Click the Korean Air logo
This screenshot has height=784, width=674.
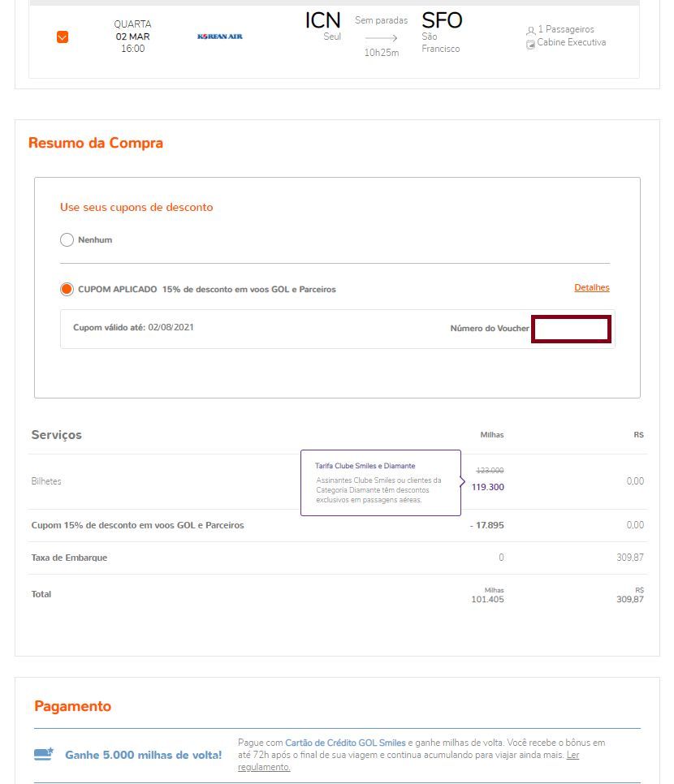point(220,37)
